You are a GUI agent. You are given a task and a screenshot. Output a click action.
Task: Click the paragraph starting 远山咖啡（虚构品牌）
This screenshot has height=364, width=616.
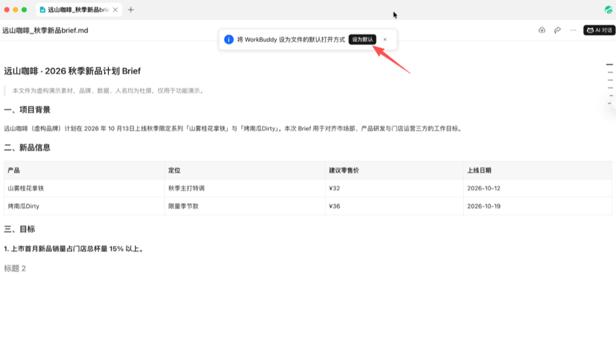(233, 128)
